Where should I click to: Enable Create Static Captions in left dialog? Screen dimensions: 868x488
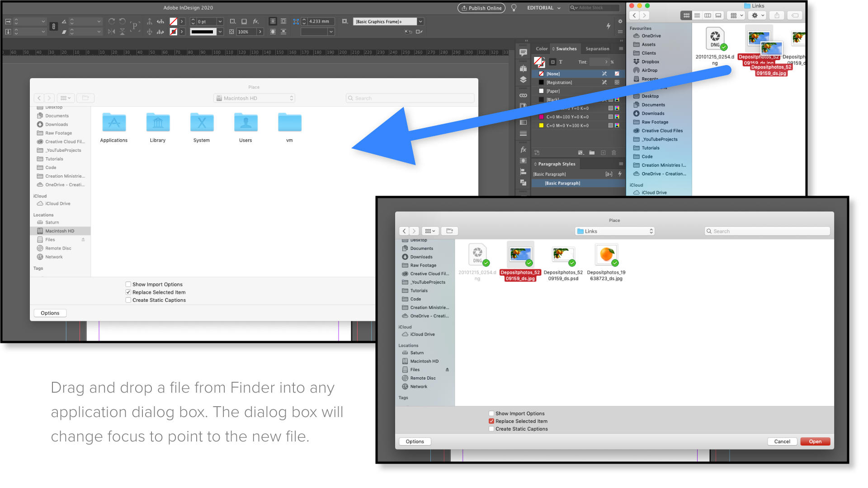pyautogui.click(x=128, y=300)
